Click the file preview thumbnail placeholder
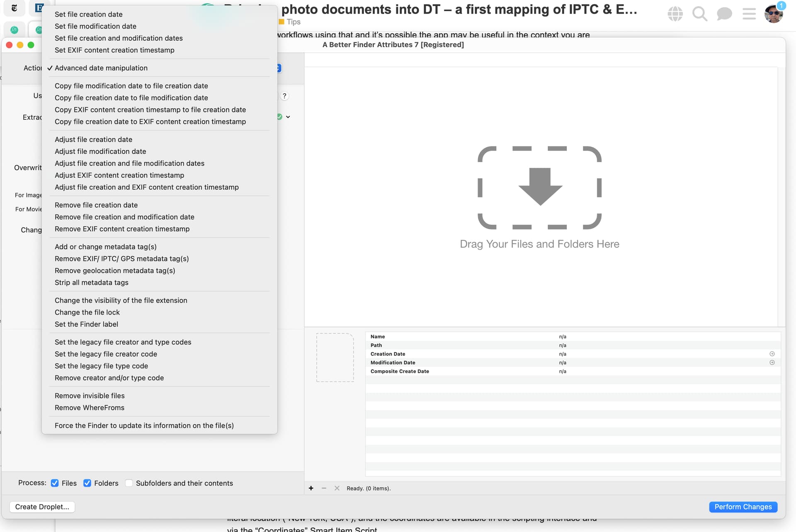 [335, 357]
